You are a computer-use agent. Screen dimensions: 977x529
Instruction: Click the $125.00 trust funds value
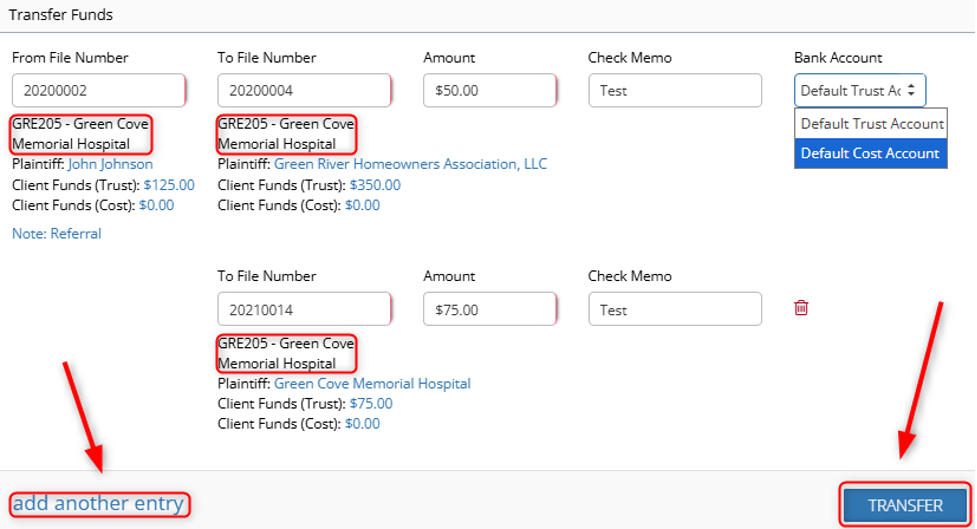[169, 185]
